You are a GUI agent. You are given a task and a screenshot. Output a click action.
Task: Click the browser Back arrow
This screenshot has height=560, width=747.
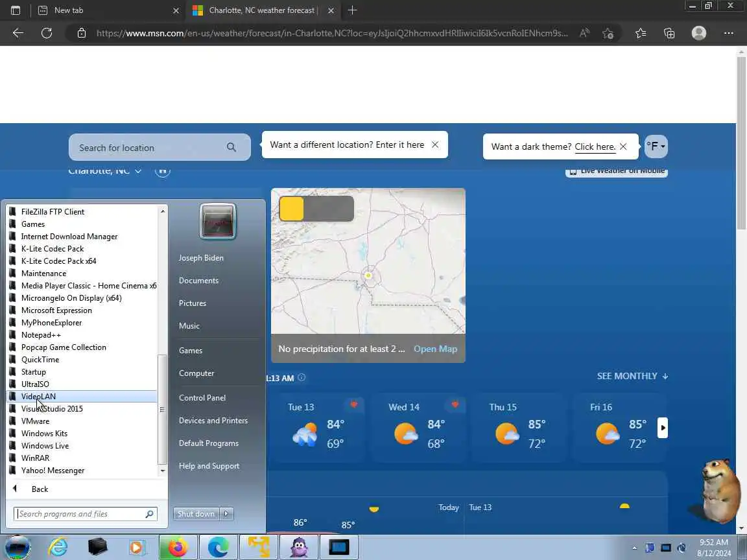(18, 33)
